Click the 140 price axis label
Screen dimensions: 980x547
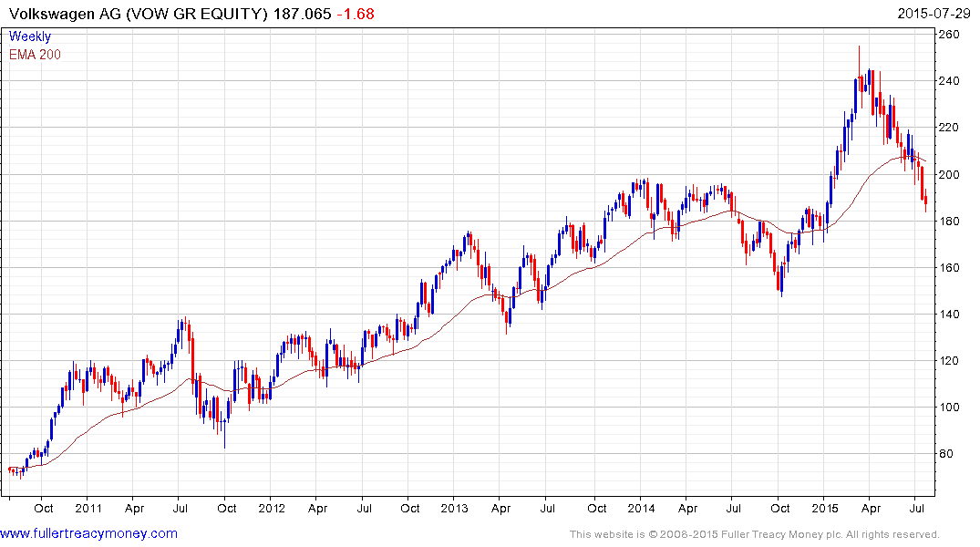click(x=949, y=315)
